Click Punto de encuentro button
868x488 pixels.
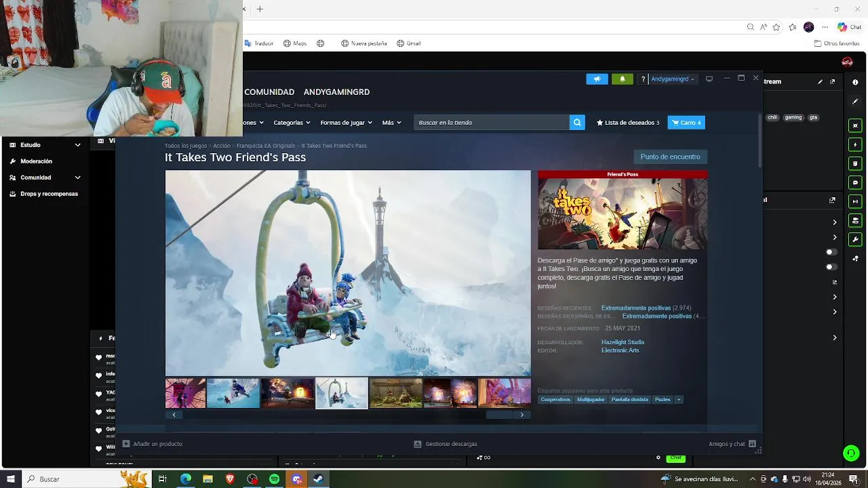(x=670, y=157)
